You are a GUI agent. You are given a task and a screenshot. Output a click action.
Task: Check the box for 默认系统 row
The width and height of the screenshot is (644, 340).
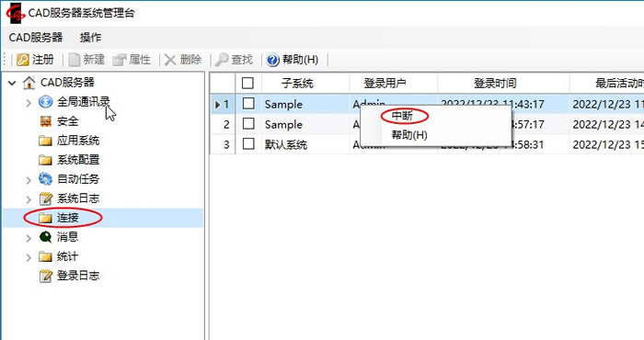click(x=248, y=143)
